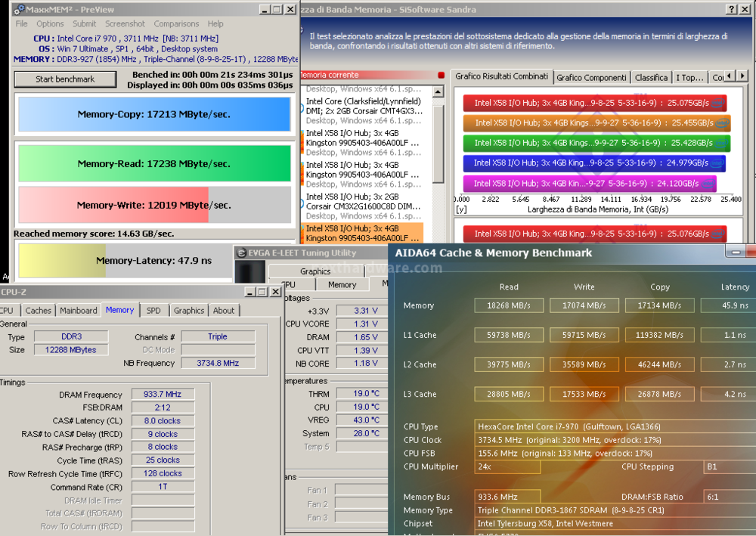Select the Memory tab in EVGA E-LEET
This screenshot has width=756, height=536.
[x=342, y=285]
